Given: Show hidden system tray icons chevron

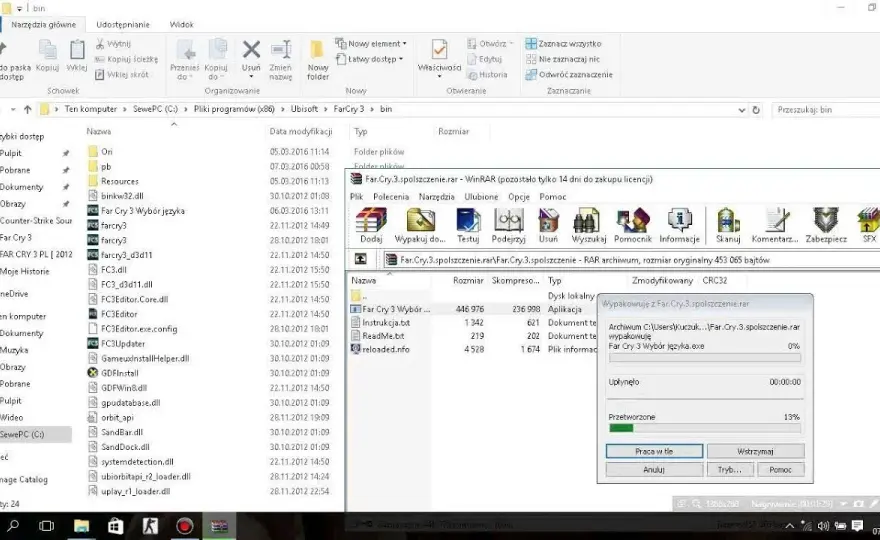Looking at the screenshot, I should coord(790,526).
